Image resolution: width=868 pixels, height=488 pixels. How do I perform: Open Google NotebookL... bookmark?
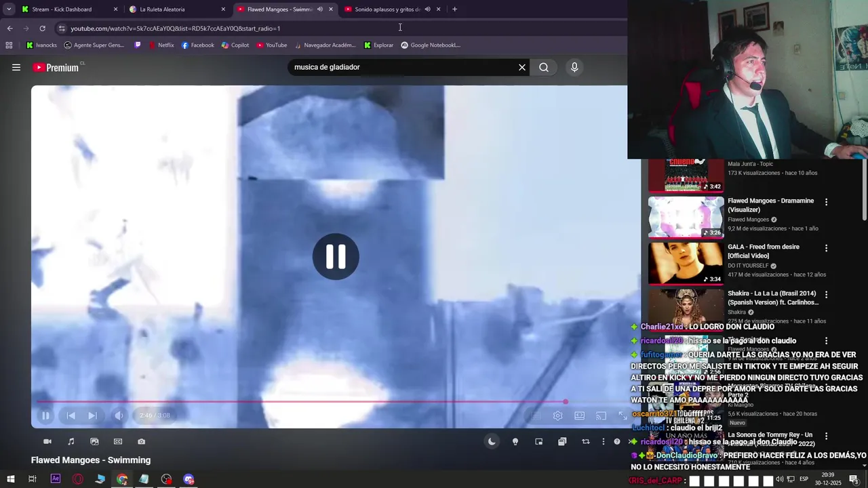pos(431,45)
